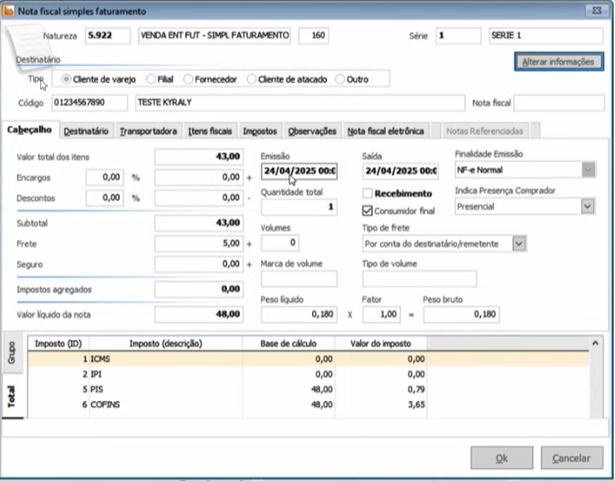Click the Cancelar button
Viewport: 615px width, 481px height.
(x=572, y=457)
